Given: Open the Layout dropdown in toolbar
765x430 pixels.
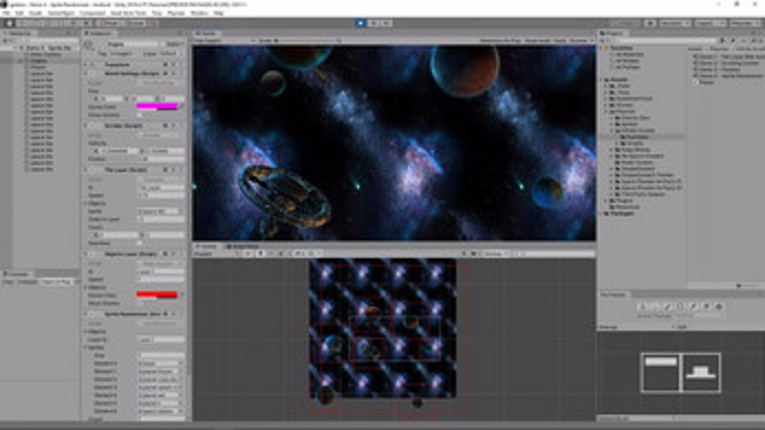Looking at the screenshot, I should coord(744,23).
